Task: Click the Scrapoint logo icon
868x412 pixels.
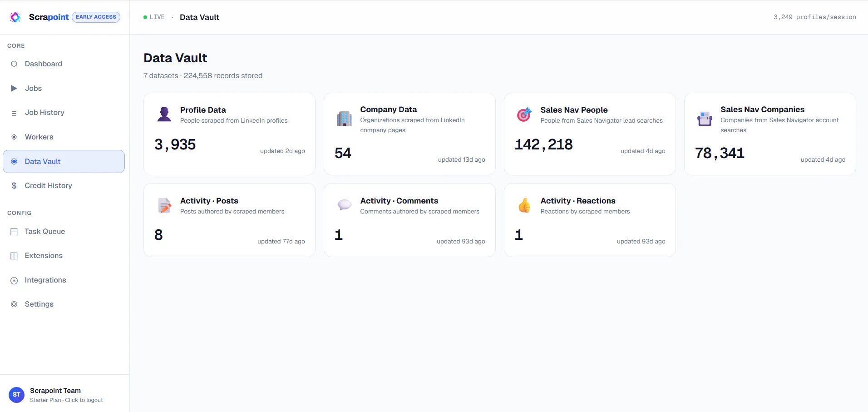Action: point(15,17)
